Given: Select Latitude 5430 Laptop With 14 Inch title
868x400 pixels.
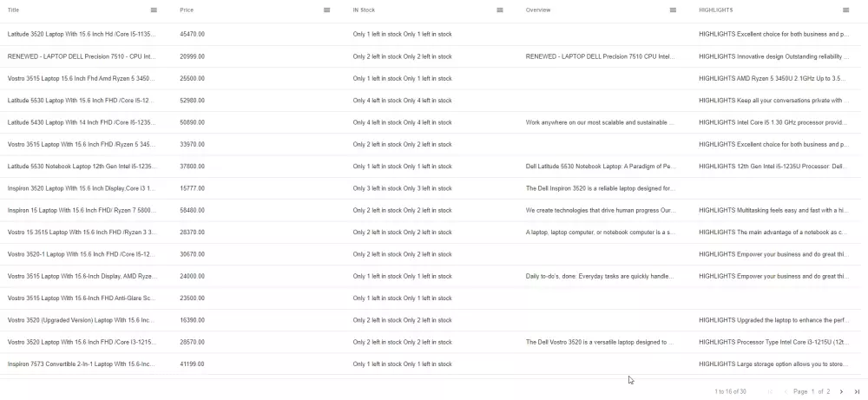Looking at the screenshot, I should coord(82,122).
